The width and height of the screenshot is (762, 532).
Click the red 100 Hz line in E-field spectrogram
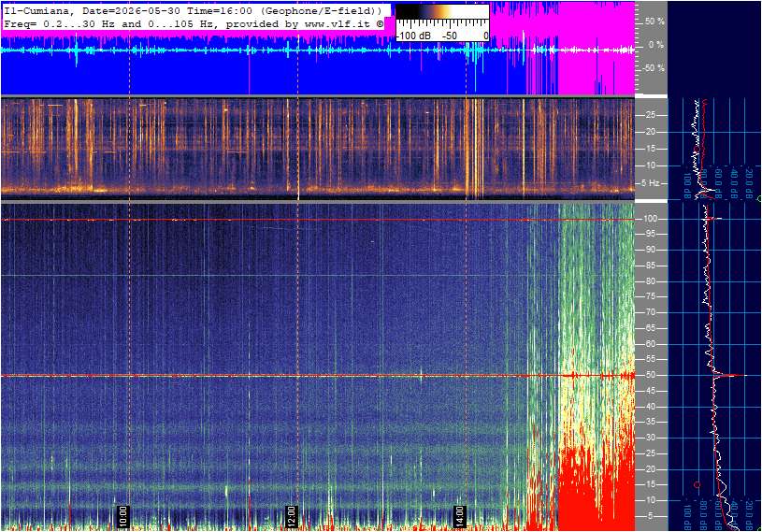tap(318, 220)
